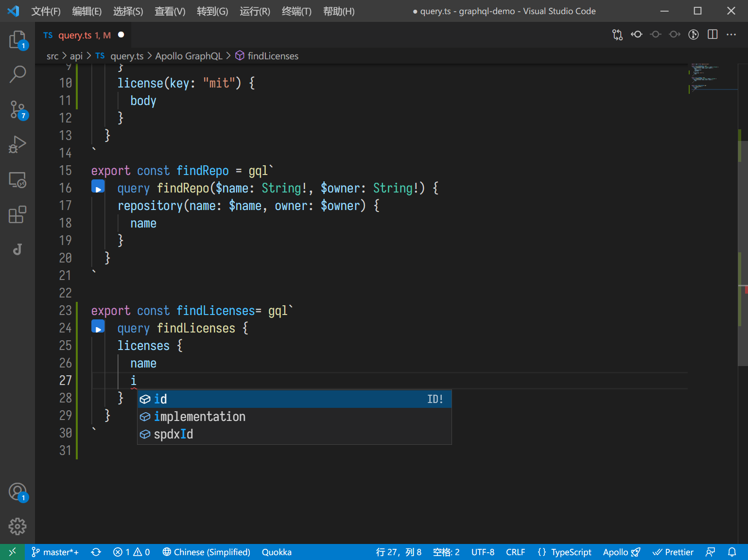Screen dimensions: 748x560
Task: Click the editor minimap code overview
Action: point(713,78)
